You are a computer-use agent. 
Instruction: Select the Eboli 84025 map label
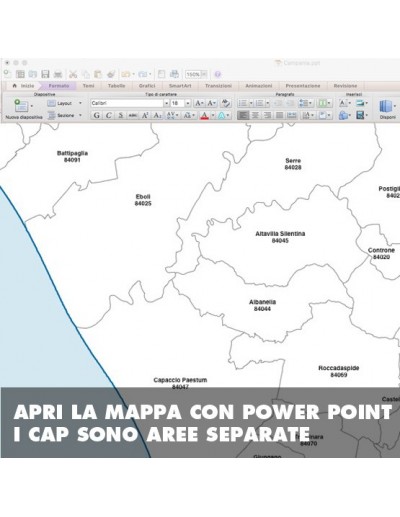[x=143, y=200]
